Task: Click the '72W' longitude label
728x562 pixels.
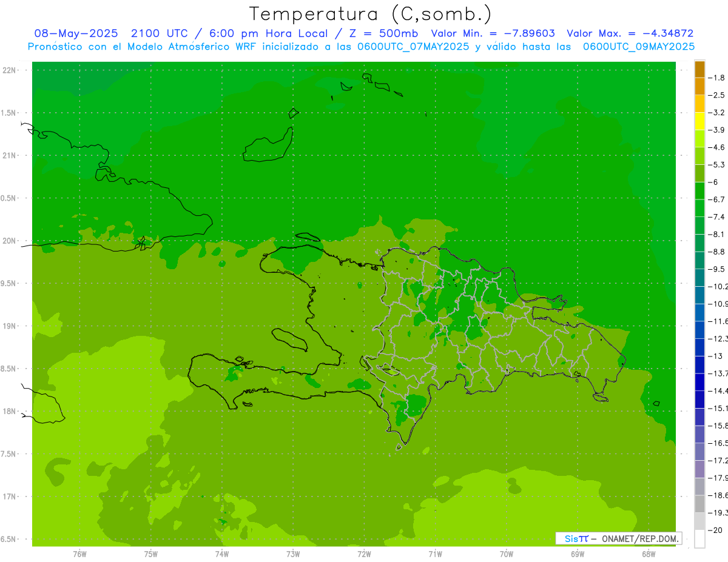Action: 365,554
